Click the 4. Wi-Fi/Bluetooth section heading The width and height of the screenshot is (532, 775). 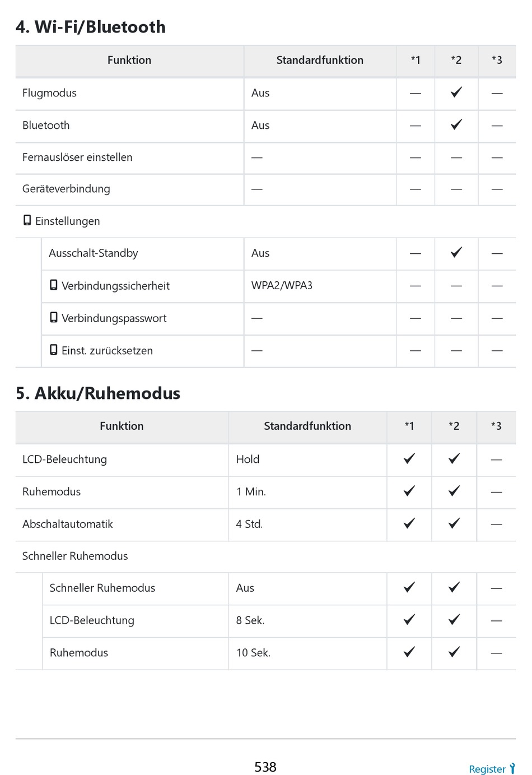coord(91,27)
